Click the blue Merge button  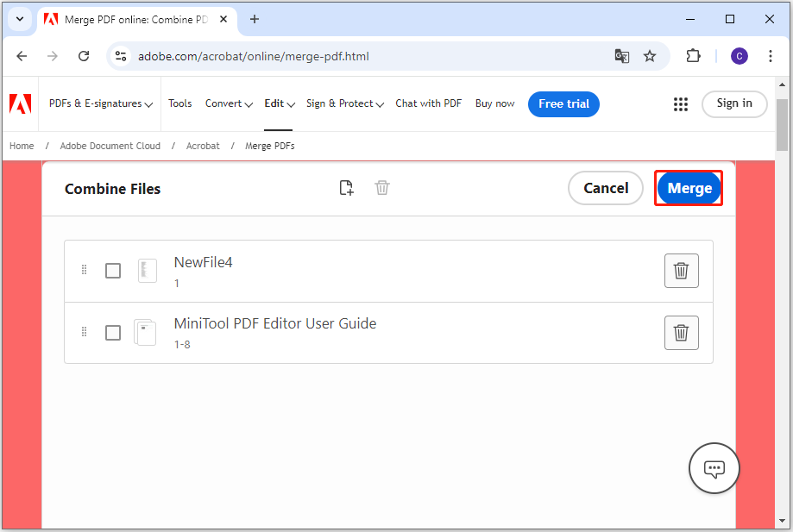(x=689, y=189)
